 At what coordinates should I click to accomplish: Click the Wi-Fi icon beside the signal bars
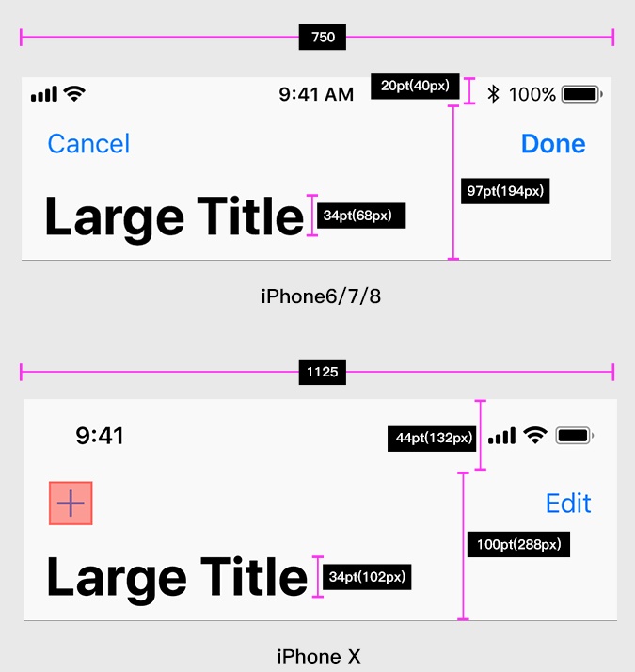point(74,94)
